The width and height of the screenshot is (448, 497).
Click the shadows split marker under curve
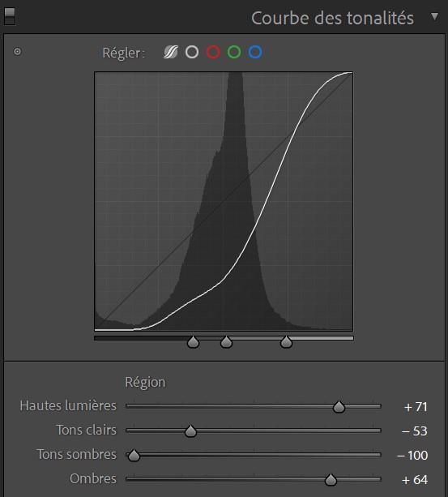click(193, 342)
